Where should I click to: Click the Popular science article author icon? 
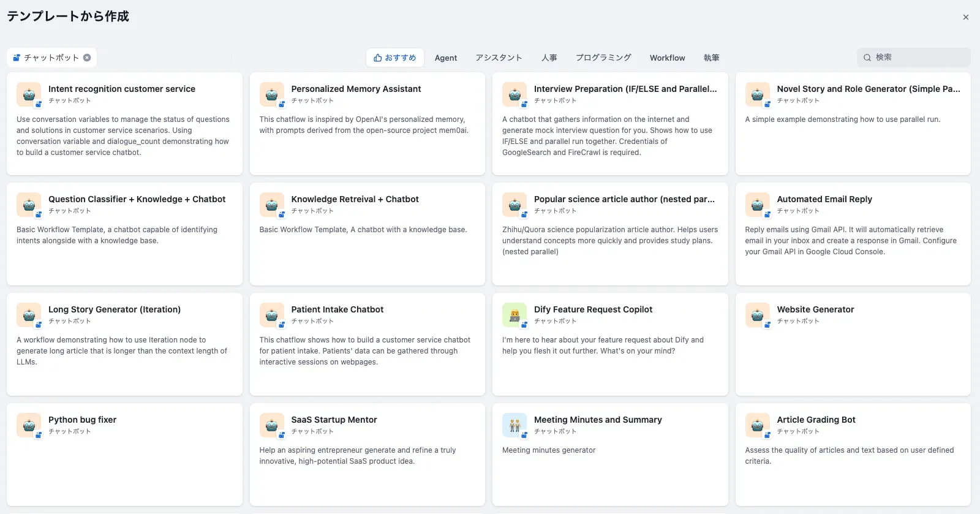pyautogui.click(x=514, y=205)
